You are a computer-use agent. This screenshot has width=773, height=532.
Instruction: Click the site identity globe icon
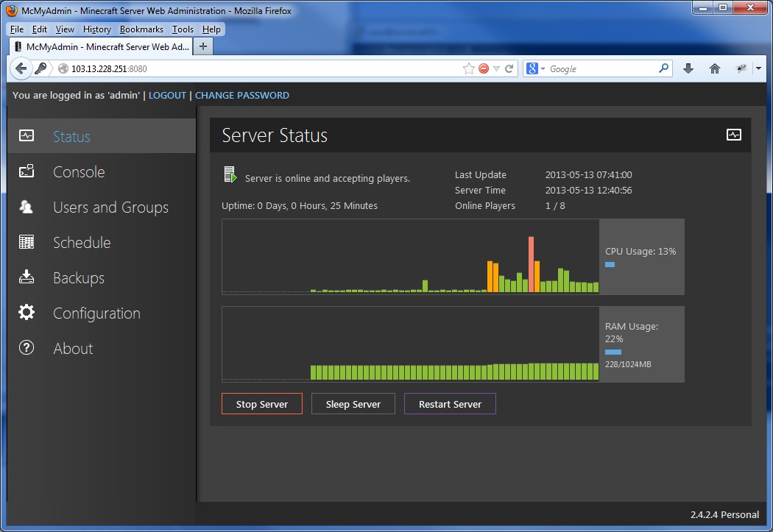coord(63,69)
